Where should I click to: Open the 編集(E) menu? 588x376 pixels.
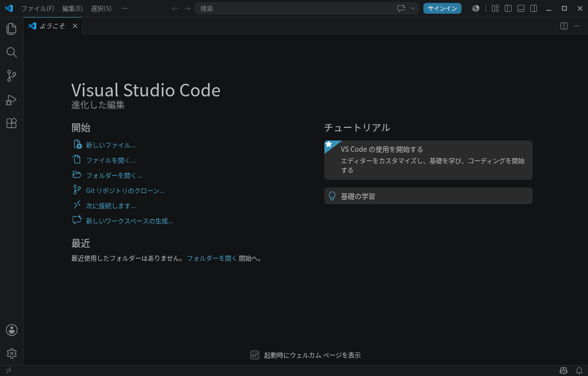73,8
